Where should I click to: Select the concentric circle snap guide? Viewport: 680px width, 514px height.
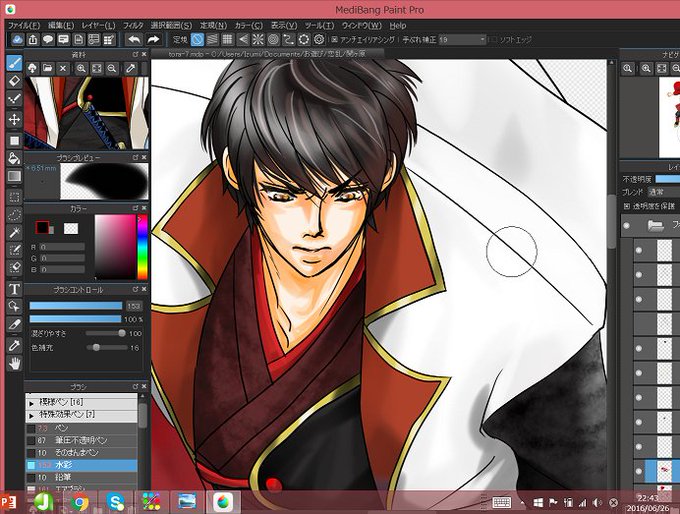tap(273, 40)
